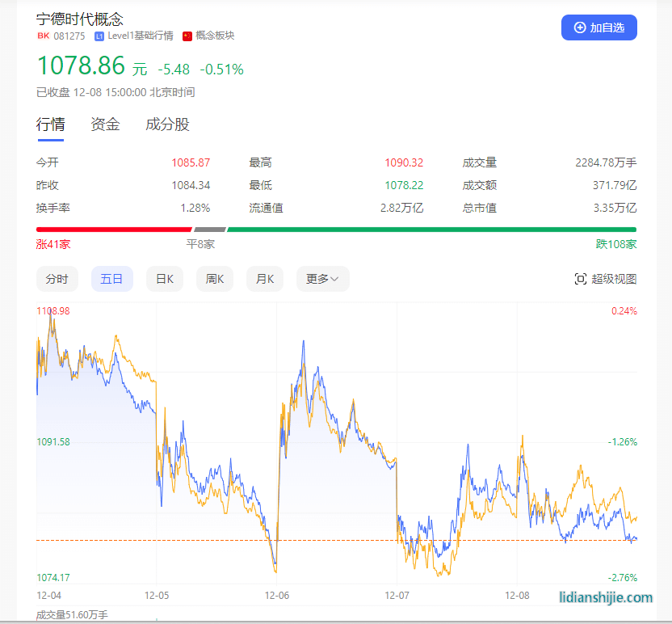Click the plus icon in 加自选
Screen dimensions: 672x624
[x=579, y=27]
